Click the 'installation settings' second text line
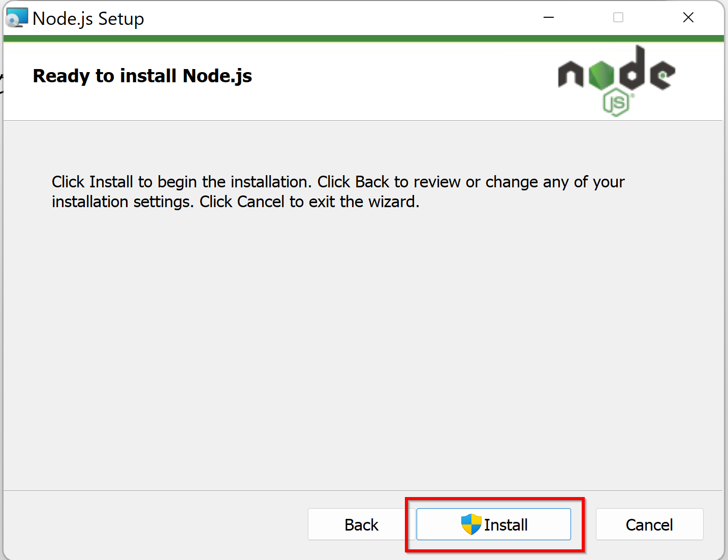This screenshot has width=728, height=560. (x=236, y=202)
